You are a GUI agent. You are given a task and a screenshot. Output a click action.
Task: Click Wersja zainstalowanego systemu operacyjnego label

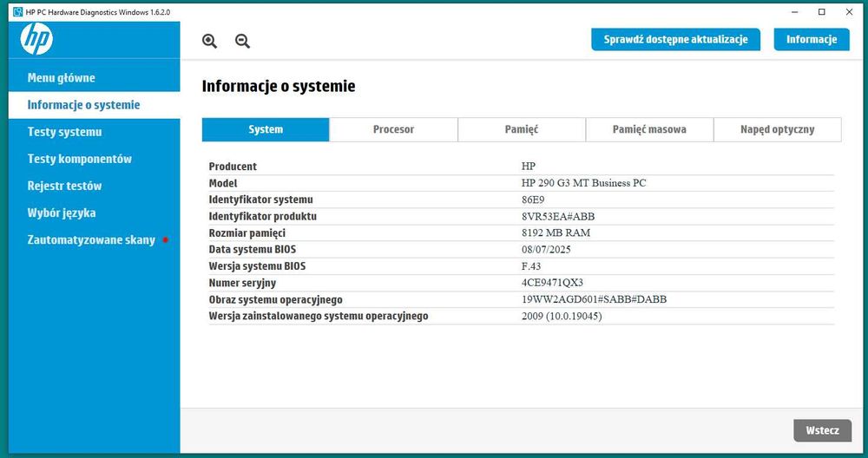coord(319,317)
